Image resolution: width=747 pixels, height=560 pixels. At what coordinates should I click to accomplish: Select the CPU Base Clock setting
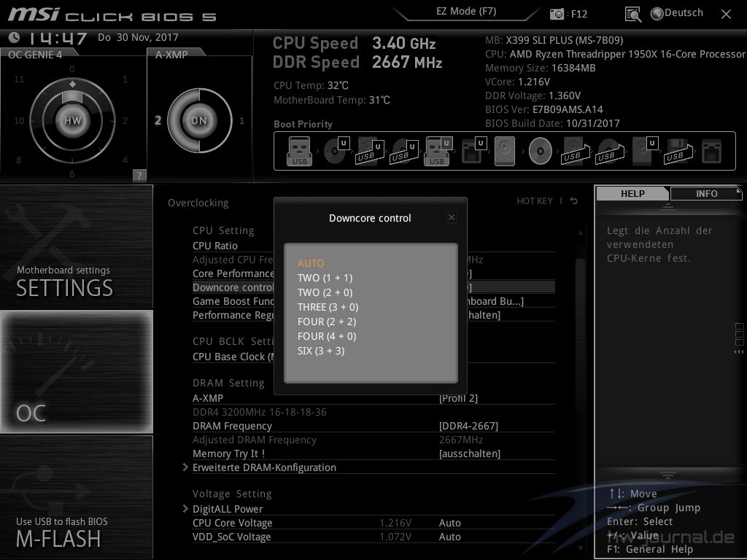click(x=373, y=357)
